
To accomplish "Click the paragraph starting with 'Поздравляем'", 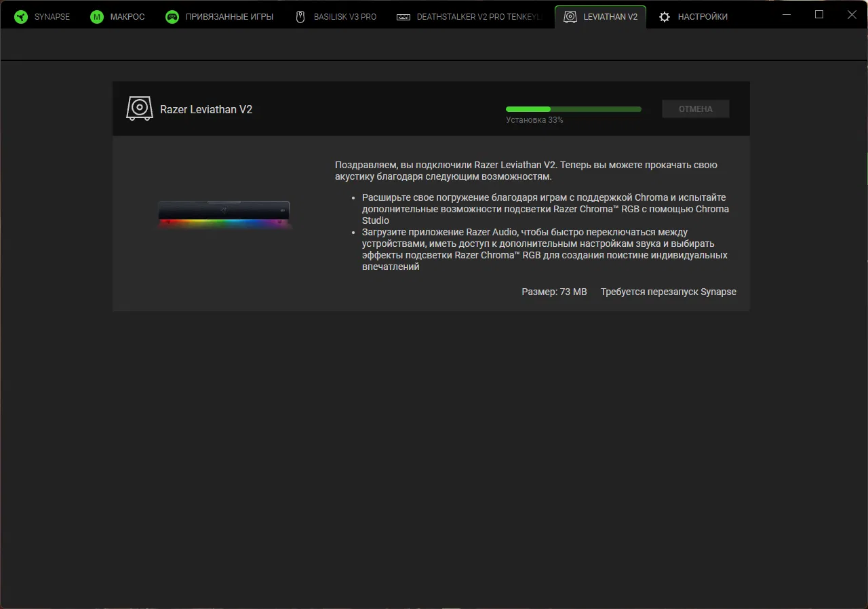I will pos(526,170).
